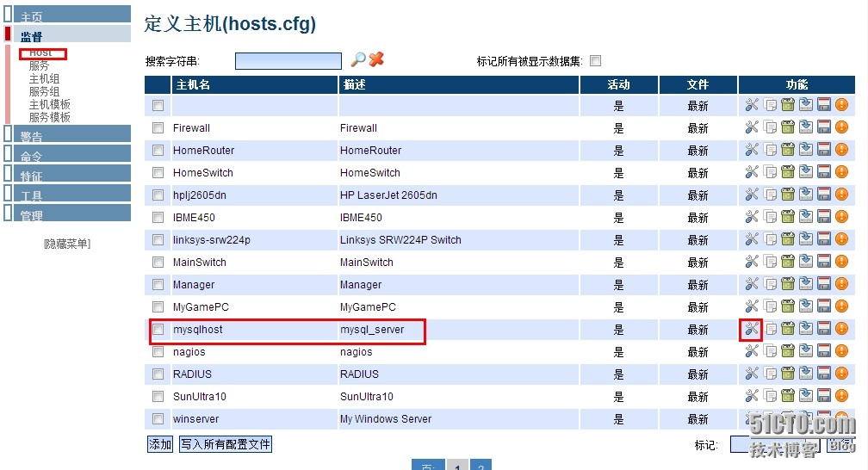Open 主机模板 submenu item
The image size is (868, 470).
click(x=50, y=104)
